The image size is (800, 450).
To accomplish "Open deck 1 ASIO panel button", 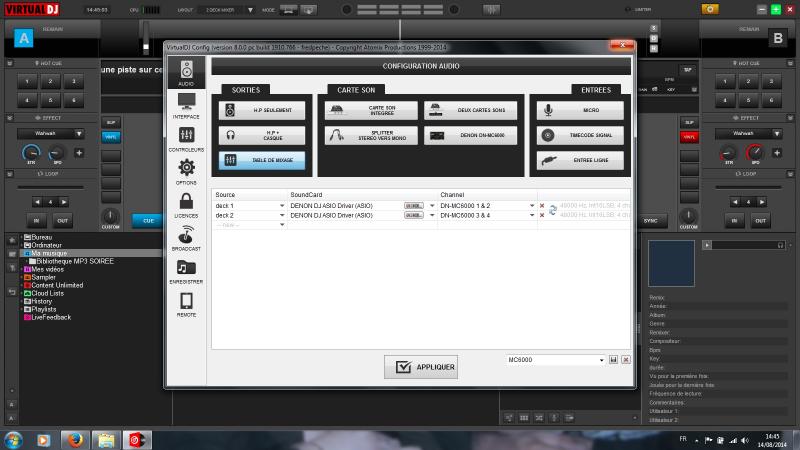I will [x=414, y=206].
